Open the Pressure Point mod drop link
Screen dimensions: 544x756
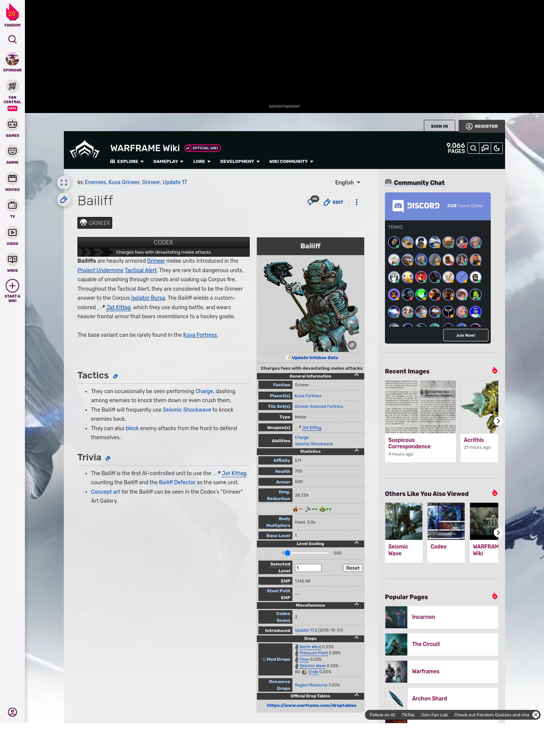coord(314,653)
